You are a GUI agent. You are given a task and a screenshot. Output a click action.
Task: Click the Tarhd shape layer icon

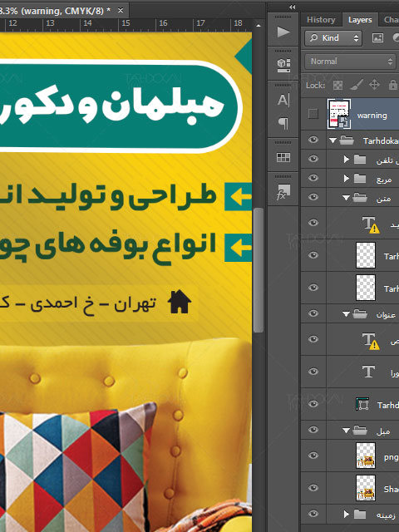(x=362, y=404)
